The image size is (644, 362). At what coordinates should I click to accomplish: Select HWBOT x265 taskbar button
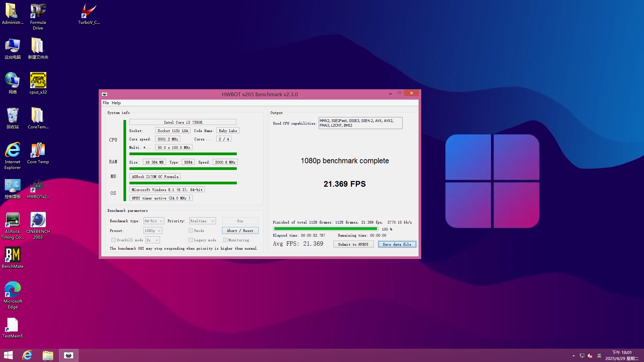click(x=69, y=355)
